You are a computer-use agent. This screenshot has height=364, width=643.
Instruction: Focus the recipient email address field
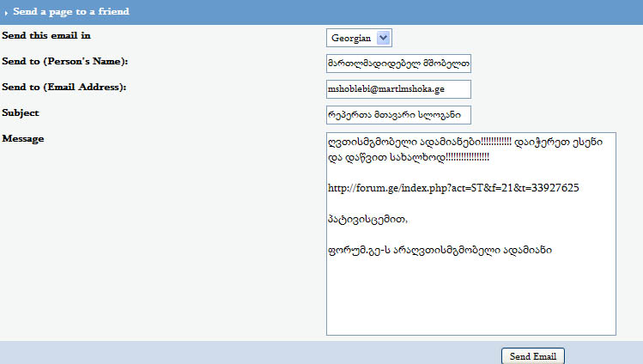[x=398, y=89]
